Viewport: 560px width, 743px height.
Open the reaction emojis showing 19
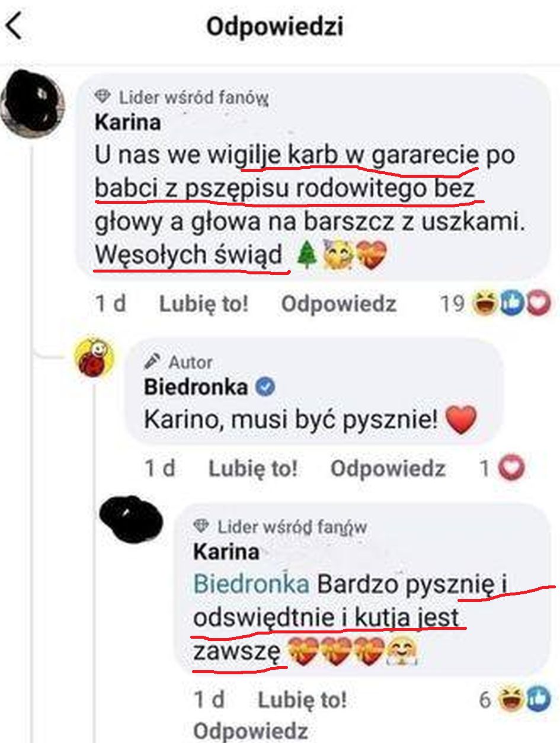[x=511, y=304]
